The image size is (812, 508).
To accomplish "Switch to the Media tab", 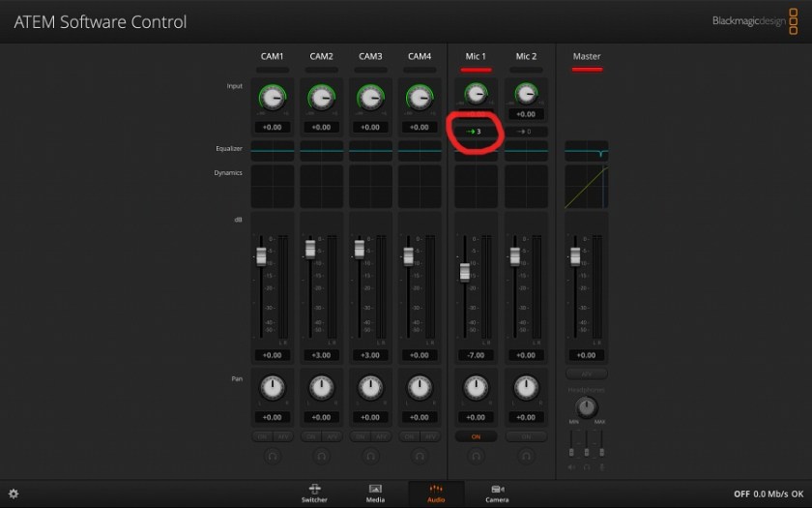I will coord(375,493).
